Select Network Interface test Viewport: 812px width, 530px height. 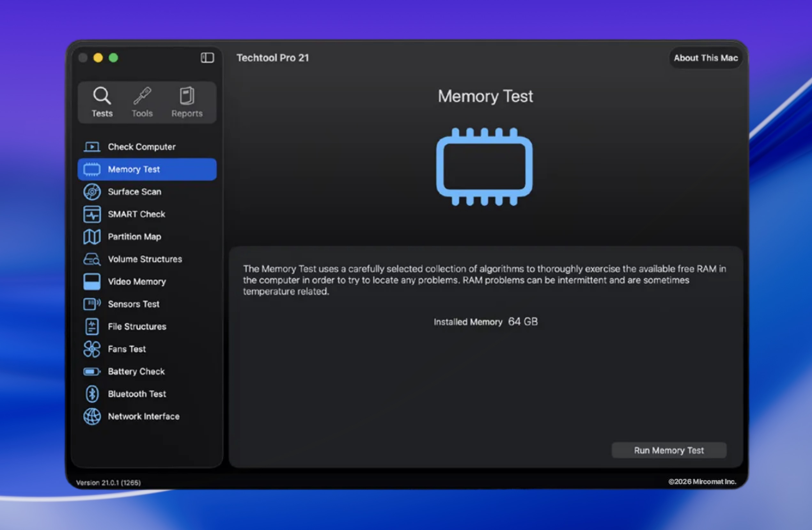[x=147, y=417]
